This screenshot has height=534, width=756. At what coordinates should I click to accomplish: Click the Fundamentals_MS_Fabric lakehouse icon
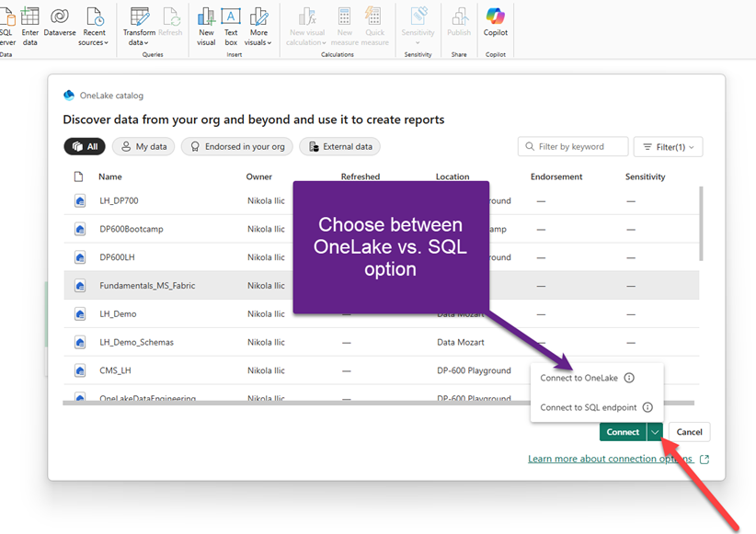point(80,286)
